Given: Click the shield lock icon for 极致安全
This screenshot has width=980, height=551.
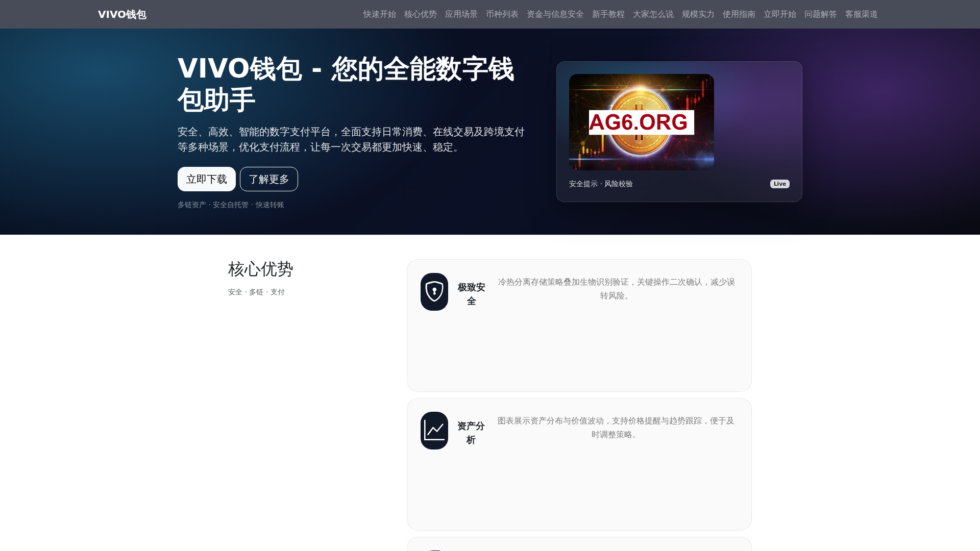Looking at the screenshot, I should [x=434, y=292].
